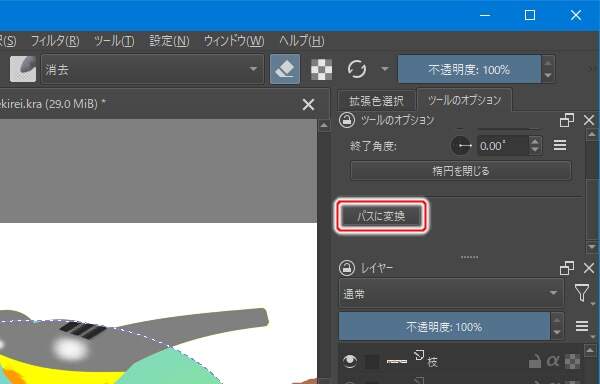Click the 終了角度 angle dial
This screenshot has width=600, height=384.
(461, 146)
